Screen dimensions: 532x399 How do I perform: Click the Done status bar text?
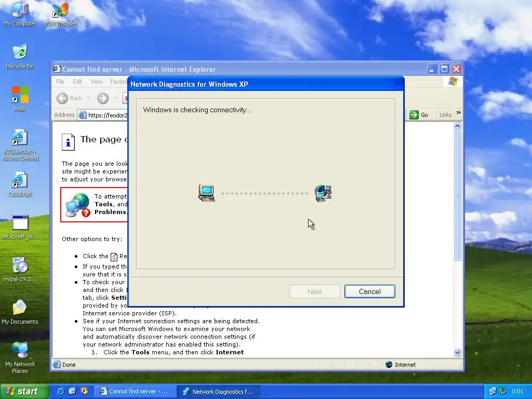[69, 365]
